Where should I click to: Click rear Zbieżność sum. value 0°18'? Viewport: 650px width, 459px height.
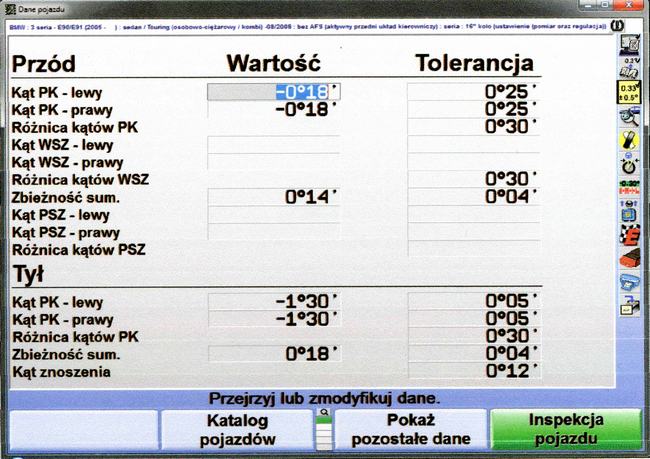tap(273, 353)
